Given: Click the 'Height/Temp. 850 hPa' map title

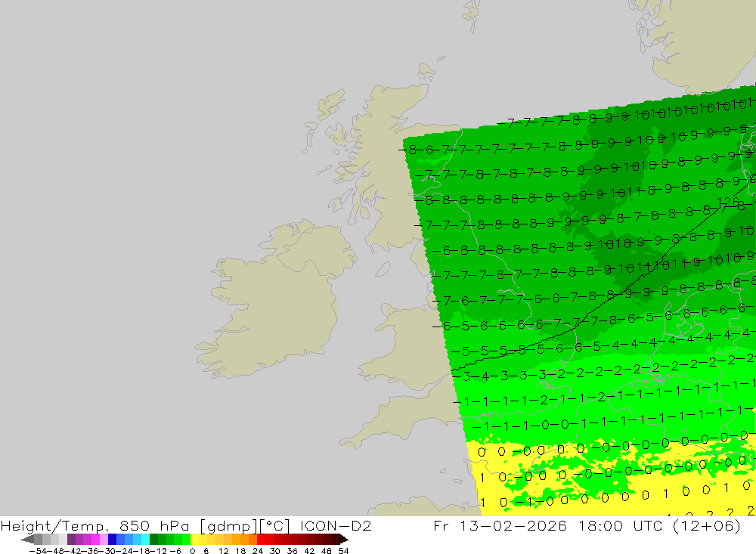Looking at the screenshot, I should click(x=95, y=525).
